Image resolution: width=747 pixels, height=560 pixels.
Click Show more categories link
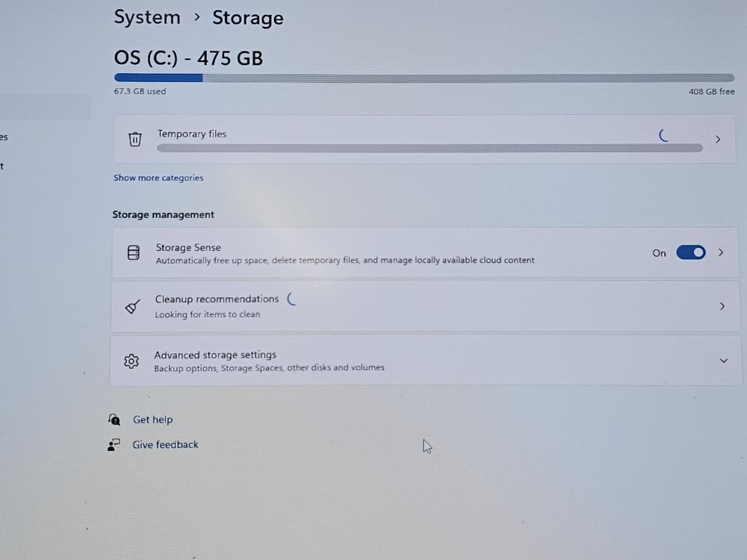coord(158,178)
